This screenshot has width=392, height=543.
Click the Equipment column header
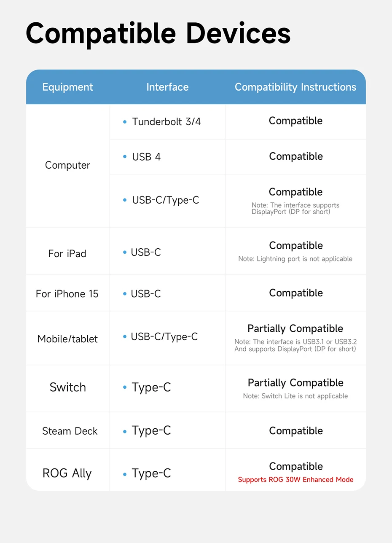click(x=67, y=87)
